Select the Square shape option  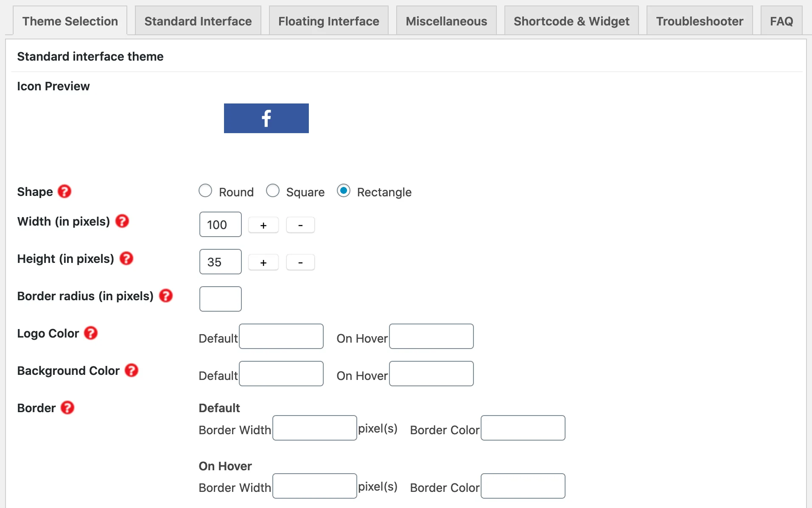(273, 191)
